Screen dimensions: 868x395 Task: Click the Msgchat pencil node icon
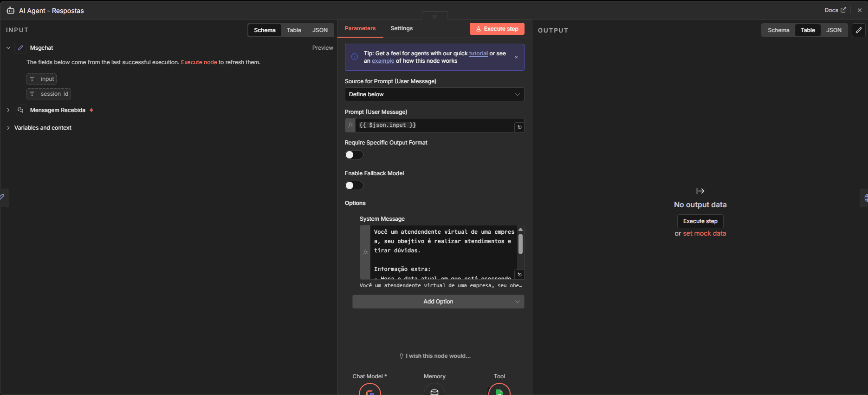click(x=20, y=48)
